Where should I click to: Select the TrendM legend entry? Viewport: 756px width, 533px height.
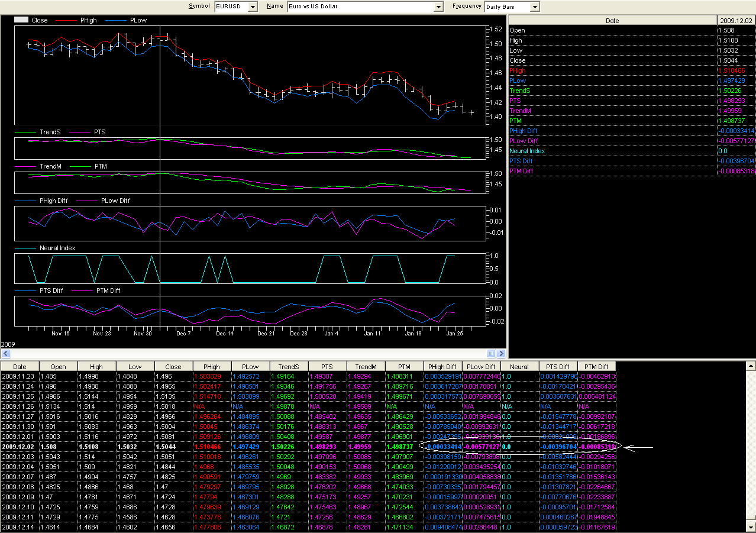point(50,166)
